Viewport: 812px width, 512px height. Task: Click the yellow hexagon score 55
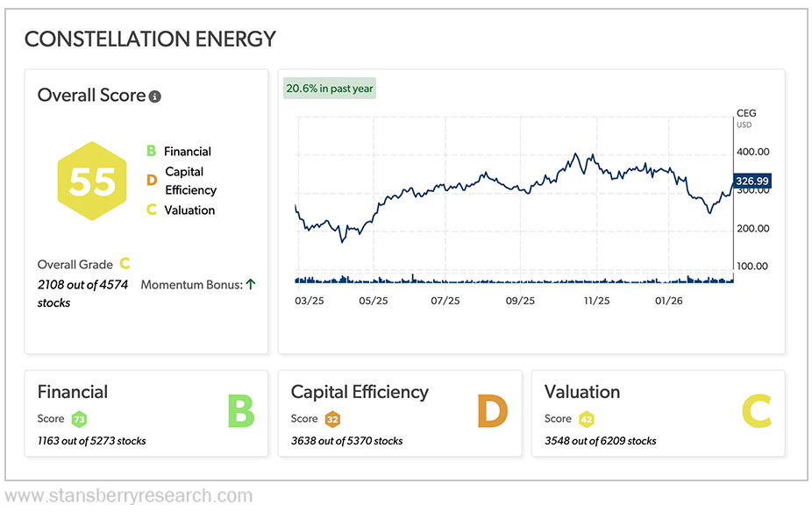click(x=92, y=181)
